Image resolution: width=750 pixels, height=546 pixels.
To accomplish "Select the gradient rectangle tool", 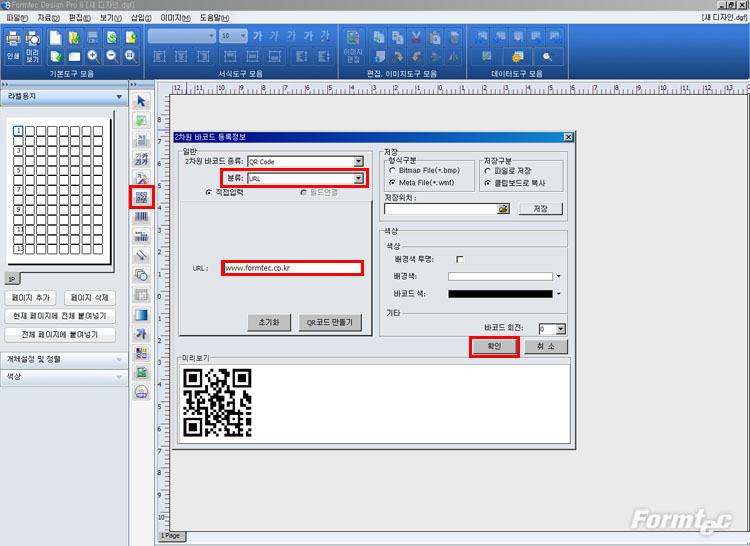I will point(141,315).
